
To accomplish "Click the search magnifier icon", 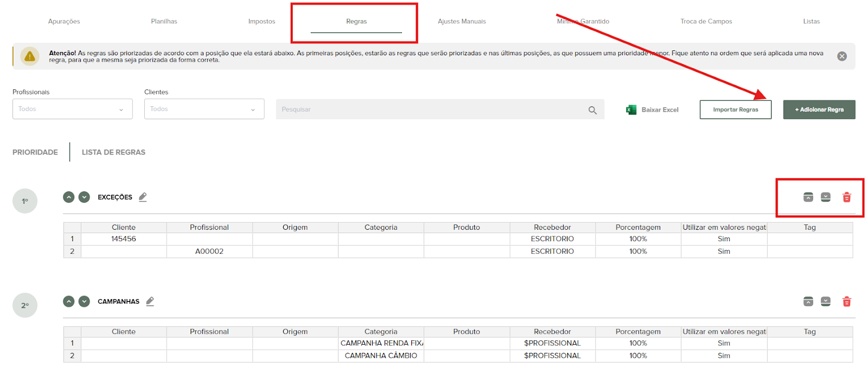I will coord(592,110).
